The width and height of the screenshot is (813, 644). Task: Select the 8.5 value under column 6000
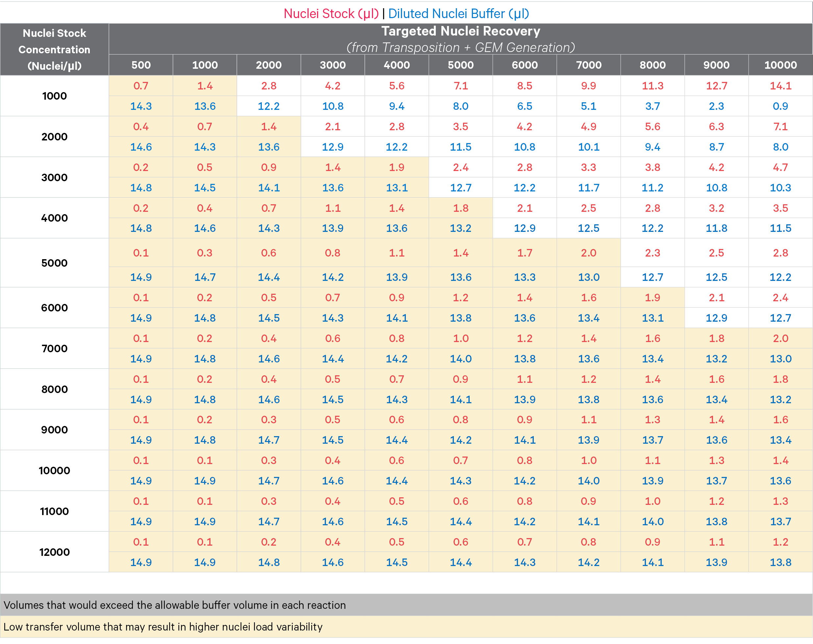(524, 86)
